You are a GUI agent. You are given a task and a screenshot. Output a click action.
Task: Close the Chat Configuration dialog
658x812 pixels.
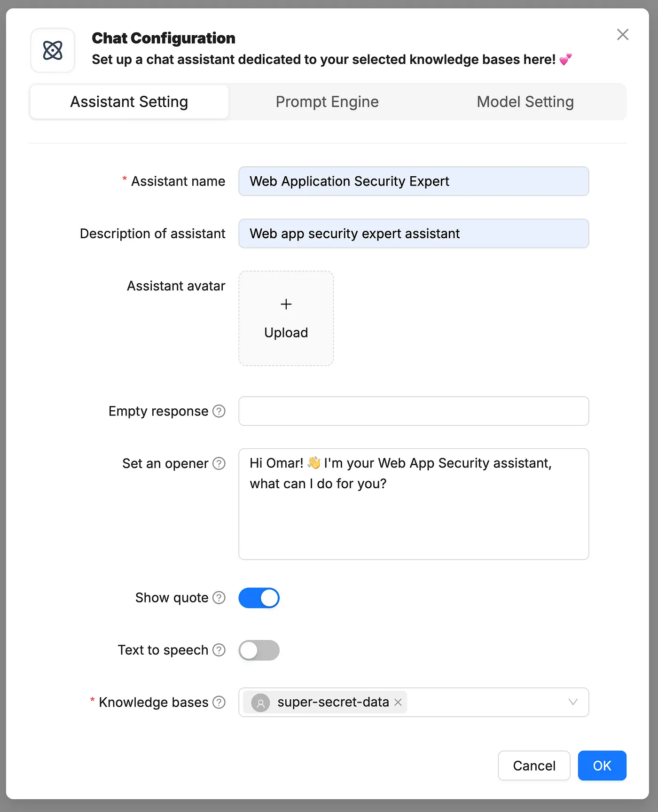click(623, 34)
